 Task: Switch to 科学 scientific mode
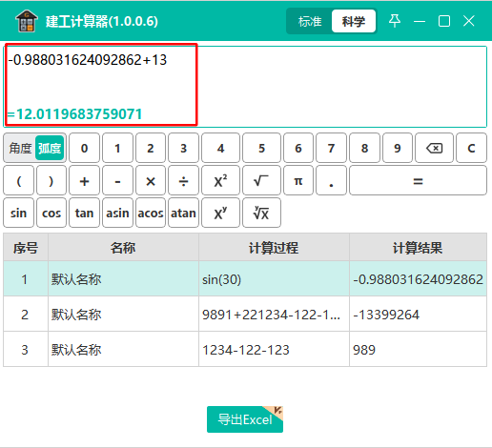click(x=354, y=21)
